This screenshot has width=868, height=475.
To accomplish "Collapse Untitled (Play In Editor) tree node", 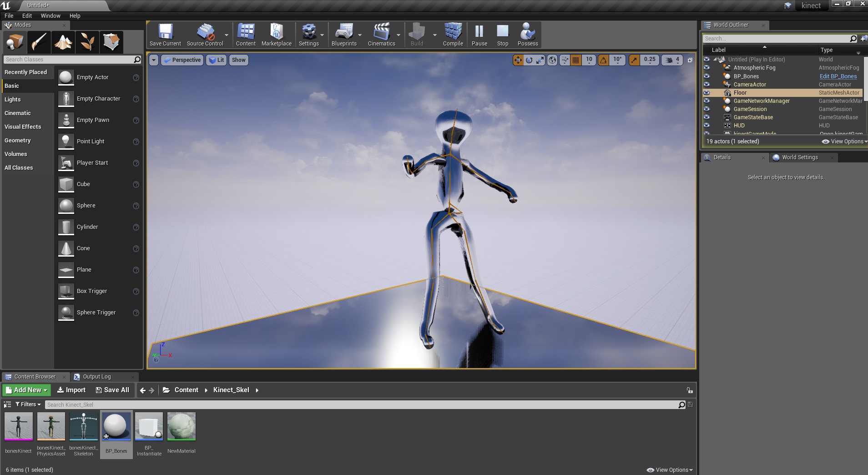I will point(715,60).
